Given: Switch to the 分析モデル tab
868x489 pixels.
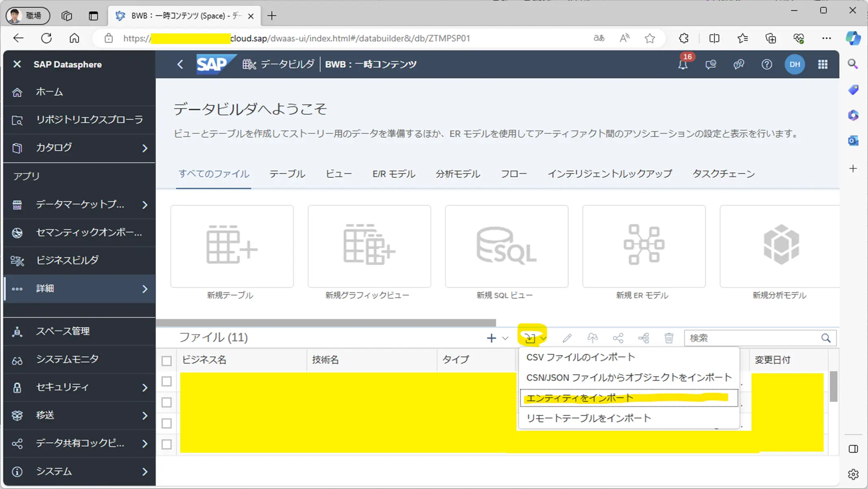Looking at the screenshot, I should (458, 174).
